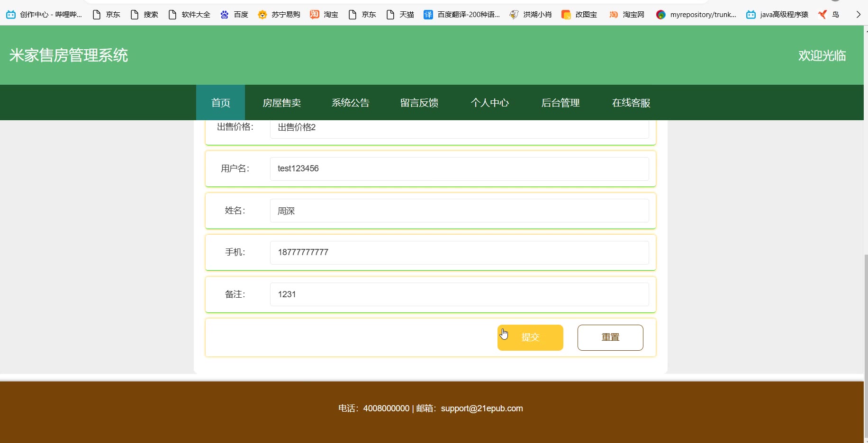Click the 苏宁易购 bookmark icon
The image size is (868, 443).
[x=262, y=15]
